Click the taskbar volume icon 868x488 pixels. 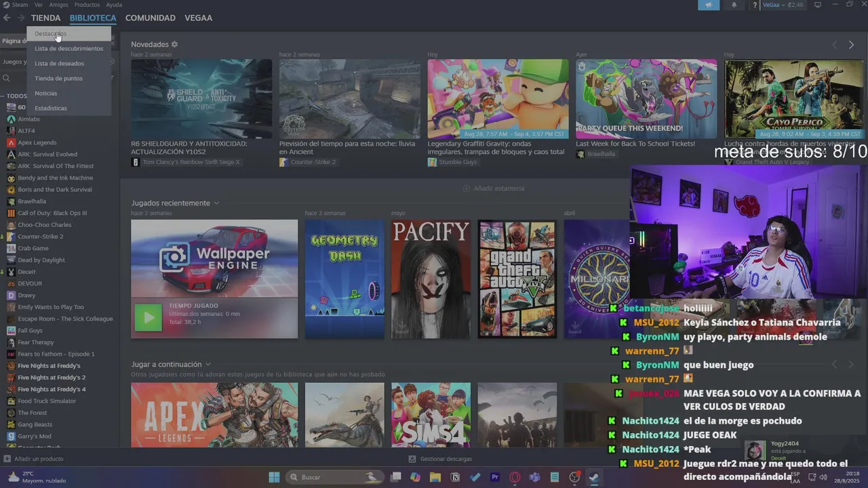tap(823, 477)
